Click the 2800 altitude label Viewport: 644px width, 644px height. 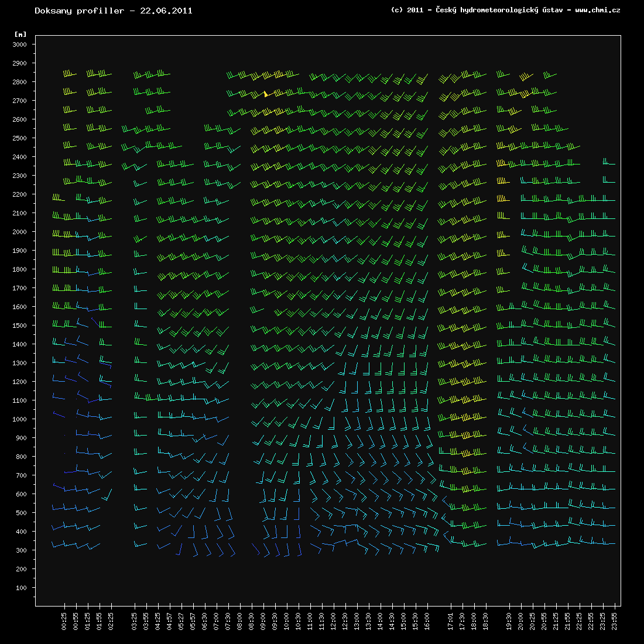click(x=20, y=82)
